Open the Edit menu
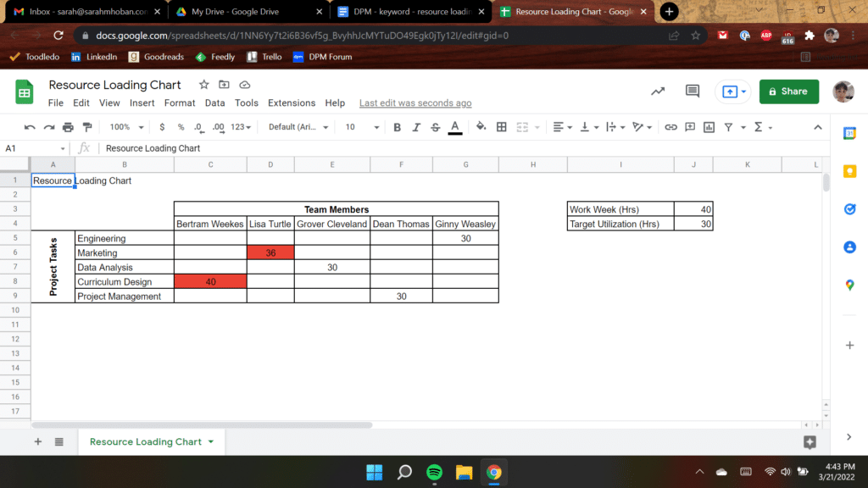868x488 pixels. click(81, 103)
